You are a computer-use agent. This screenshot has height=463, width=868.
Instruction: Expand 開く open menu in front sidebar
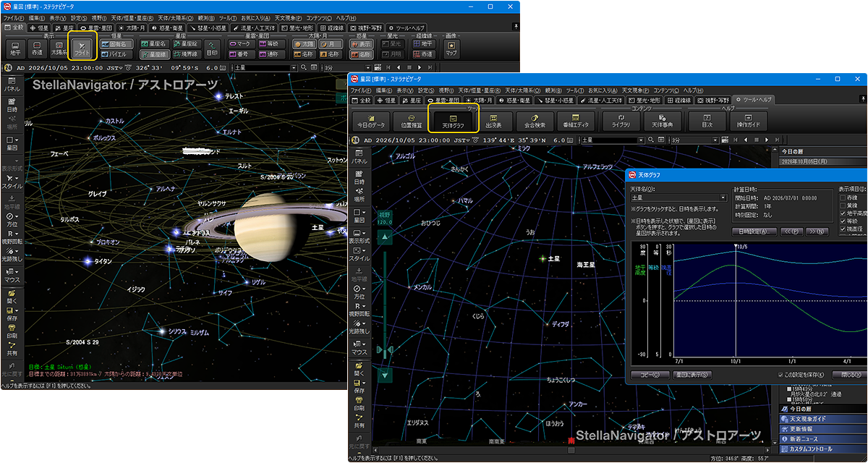pos(359,368)
